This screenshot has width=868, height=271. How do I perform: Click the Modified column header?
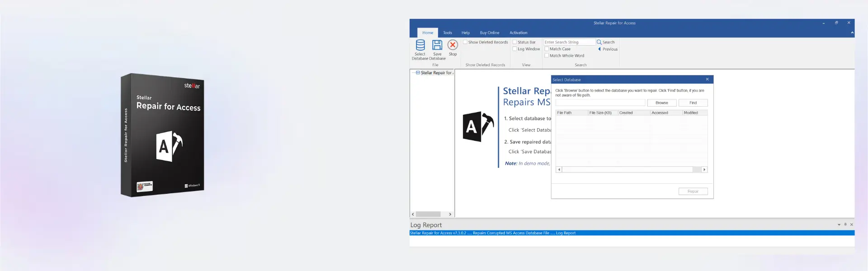(x=695, y=113)
